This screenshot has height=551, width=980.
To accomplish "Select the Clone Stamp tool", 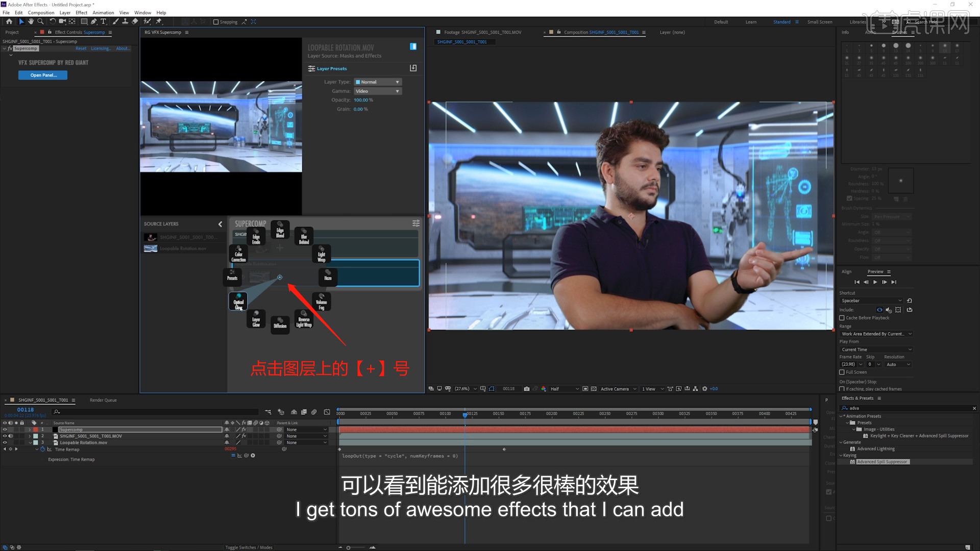I will click(x=125, y=21).
